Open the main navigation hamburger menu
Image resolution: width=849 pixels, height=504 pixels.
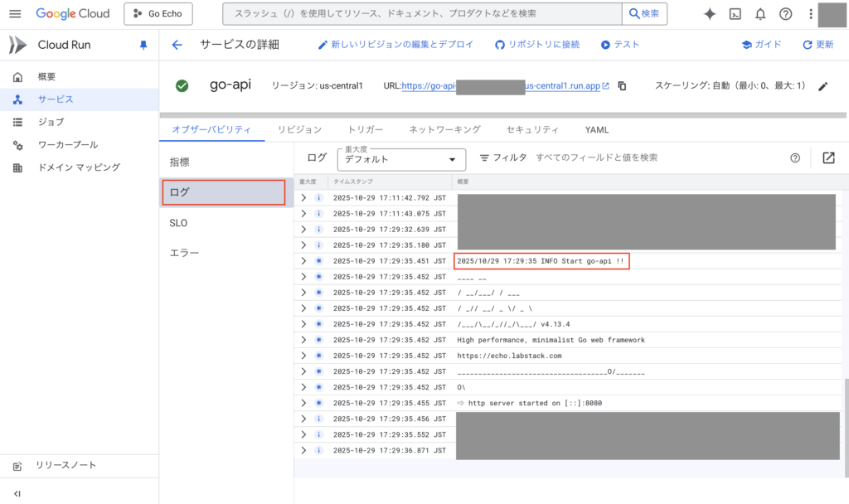pos(15,14)
